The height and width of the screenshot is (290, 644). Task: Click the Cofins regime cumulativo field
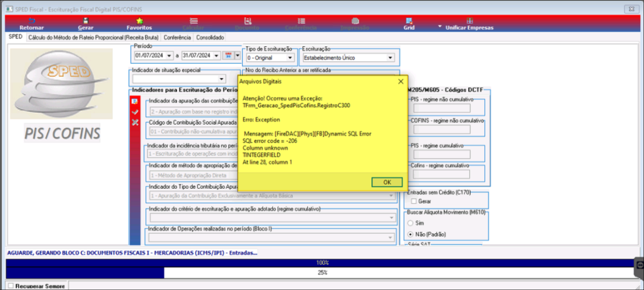[x=442, y=174]
